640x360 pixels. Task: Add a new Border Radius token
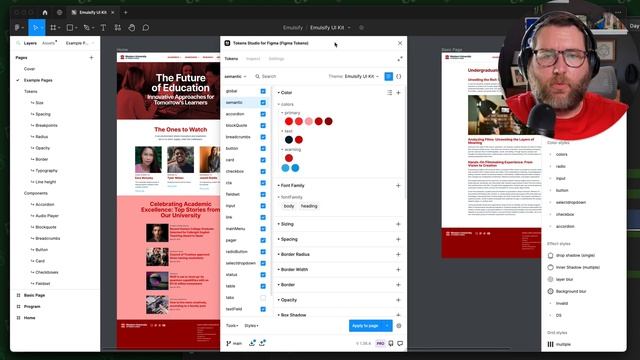[x=398, y=254]
